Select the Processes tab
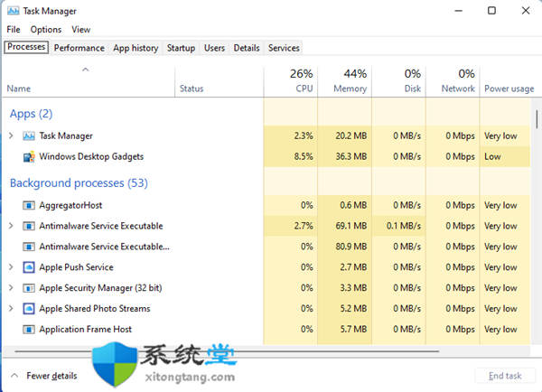 point(26,47)
